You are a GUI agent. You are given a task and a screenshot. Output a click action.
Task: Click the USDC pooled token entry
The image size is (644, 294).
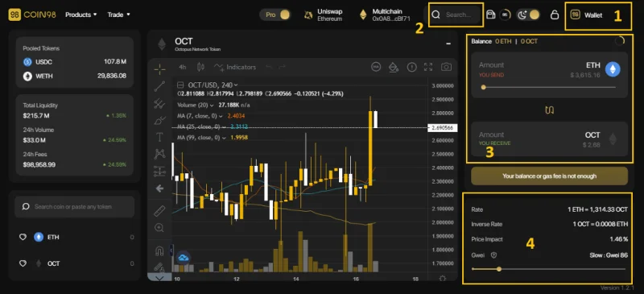[74, 62]
